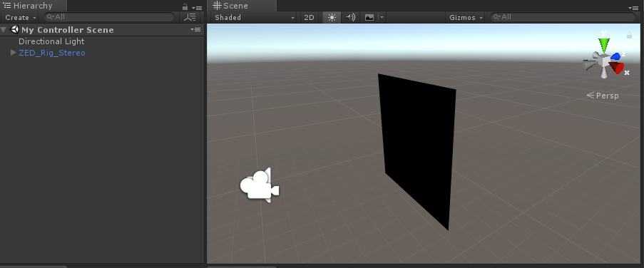Open the Create dropdown in Hierarchy

click(x=21, y=17)
